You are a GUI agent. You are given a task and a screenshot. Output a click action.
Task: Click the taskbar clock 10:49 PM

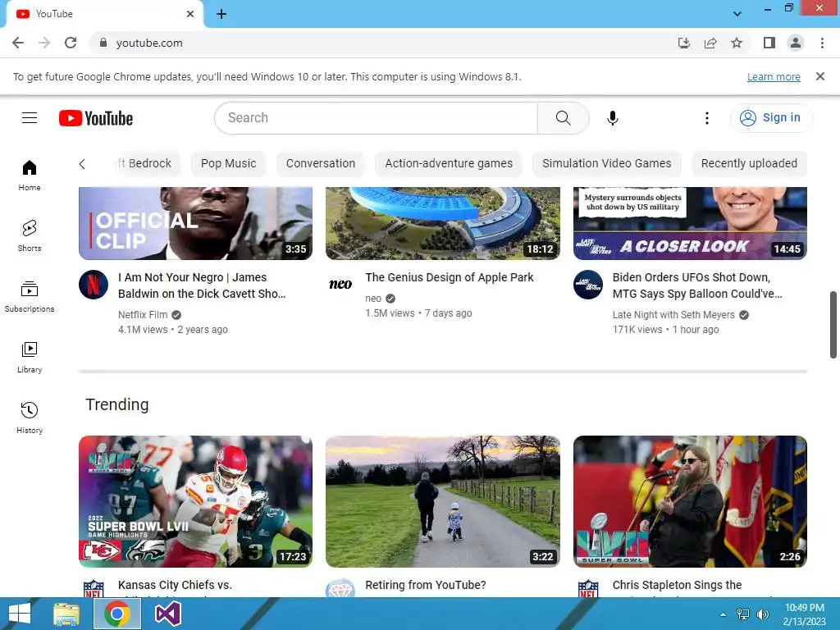[x=804, y=608]
